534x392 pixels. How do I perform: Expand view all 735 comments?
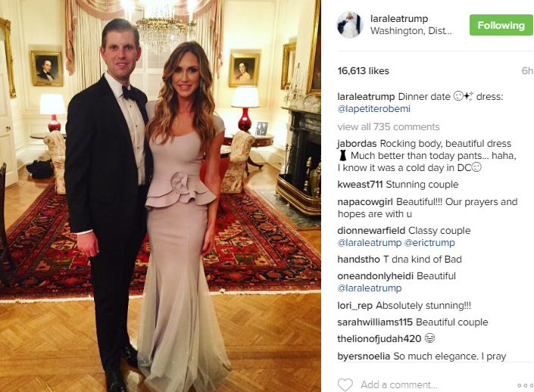[389, 127]
